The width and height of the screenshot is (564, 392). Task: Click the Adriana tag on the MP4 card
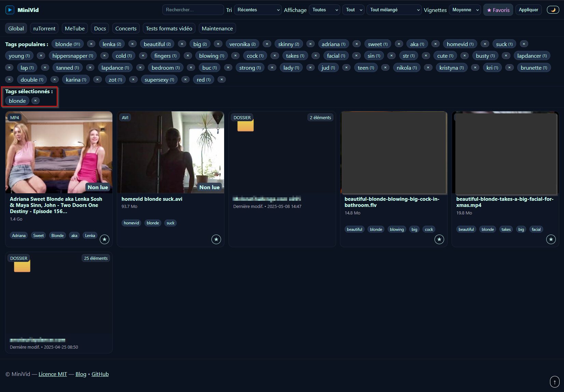[19, 235]
